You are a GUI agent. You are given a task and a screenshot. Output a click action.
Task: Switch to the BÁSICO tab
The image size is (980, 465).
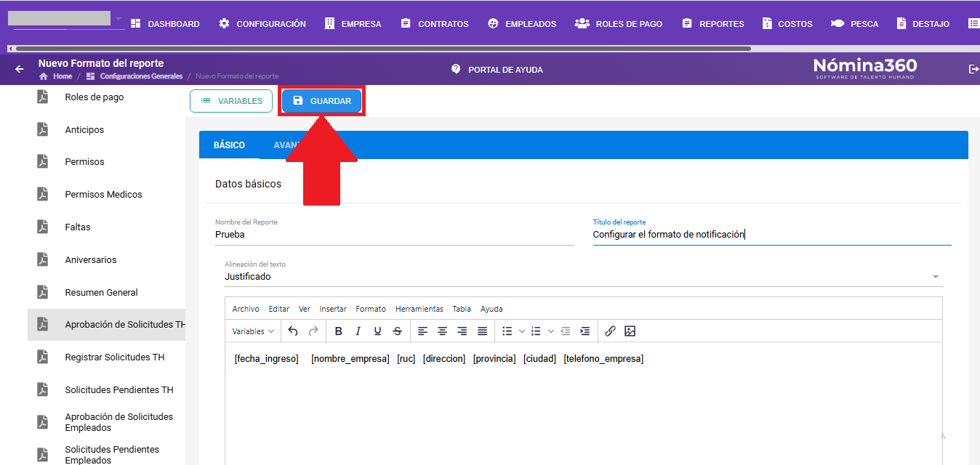click(x=229, y=145)
